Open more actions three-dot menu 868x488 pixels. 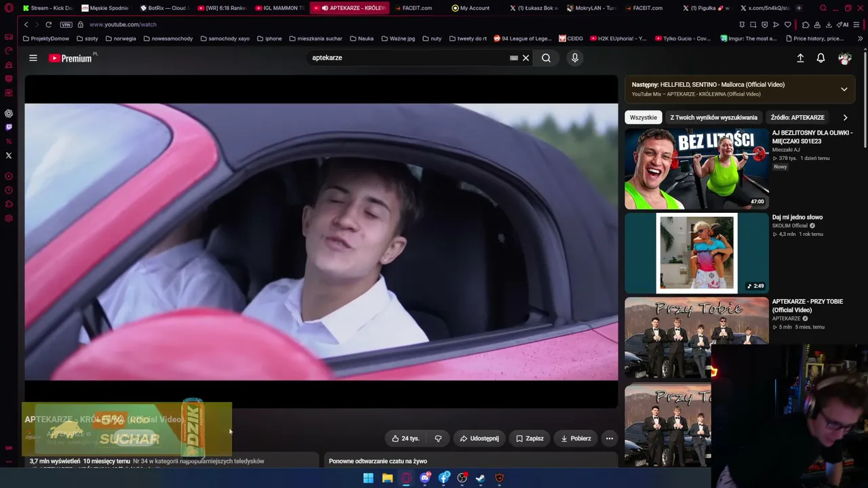(x=610, y=439)
